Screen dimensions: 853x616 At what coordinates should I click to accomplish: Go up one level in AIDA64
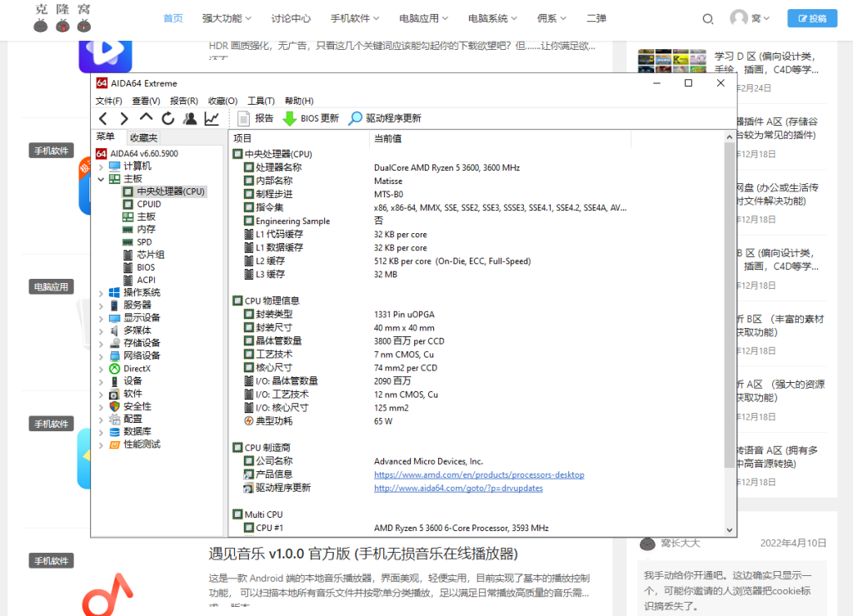coord(146,117)
